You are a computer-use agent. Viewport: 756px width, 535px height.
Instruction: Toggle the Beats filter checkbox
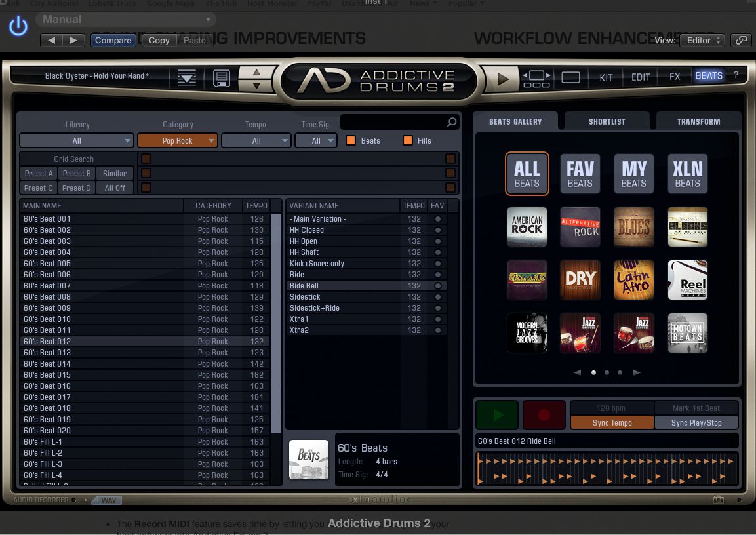[x=351, y=140]
